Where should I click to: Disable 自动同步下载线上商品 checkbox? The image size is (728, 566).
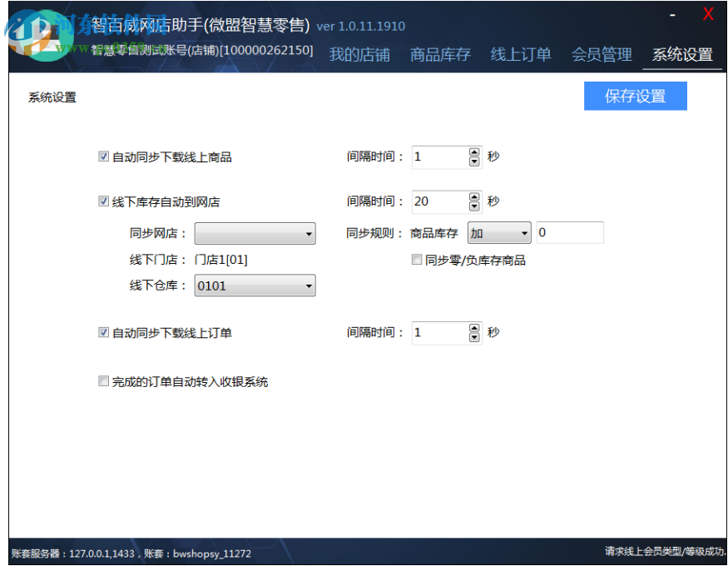pyautogui.click(x=103, y=156)
